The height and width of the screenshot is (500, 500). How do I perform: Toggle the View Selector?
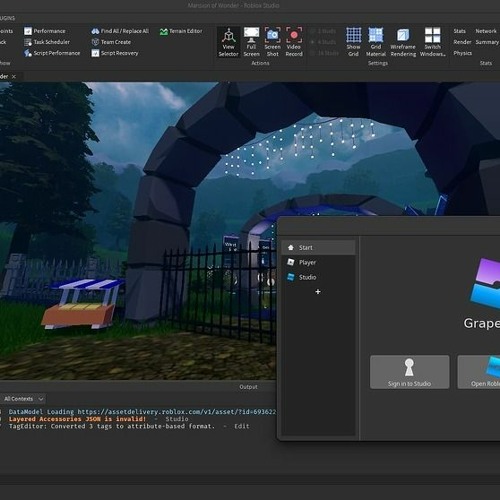[x=228, y=42]
